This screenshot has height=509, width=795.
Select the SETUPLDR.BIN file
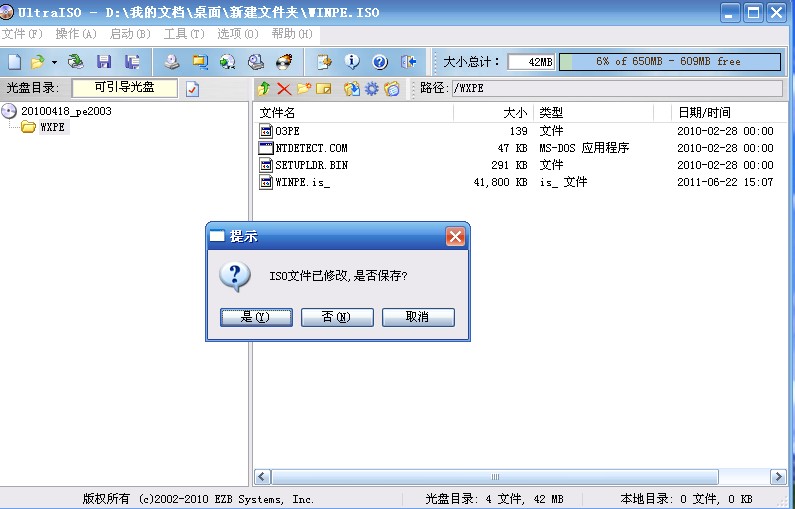[311, 165]
